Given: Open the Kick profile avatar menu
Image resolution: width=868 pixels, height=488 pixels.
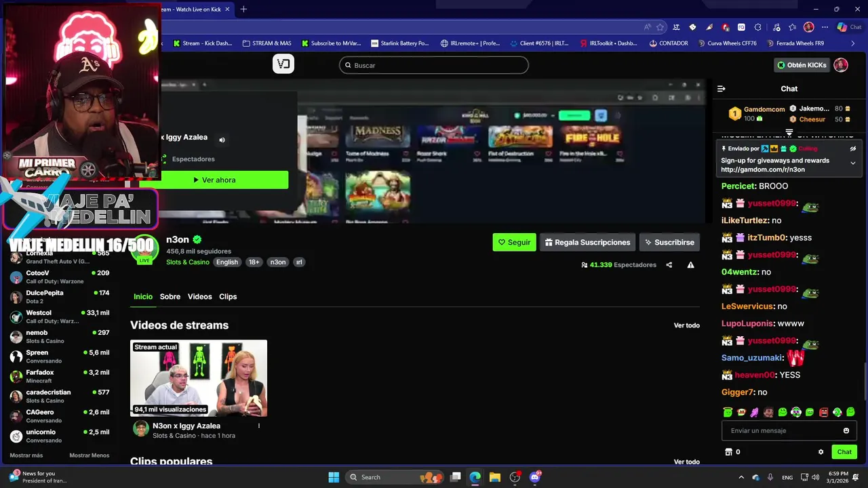Looking at the screenshot, I should (841, 65).
